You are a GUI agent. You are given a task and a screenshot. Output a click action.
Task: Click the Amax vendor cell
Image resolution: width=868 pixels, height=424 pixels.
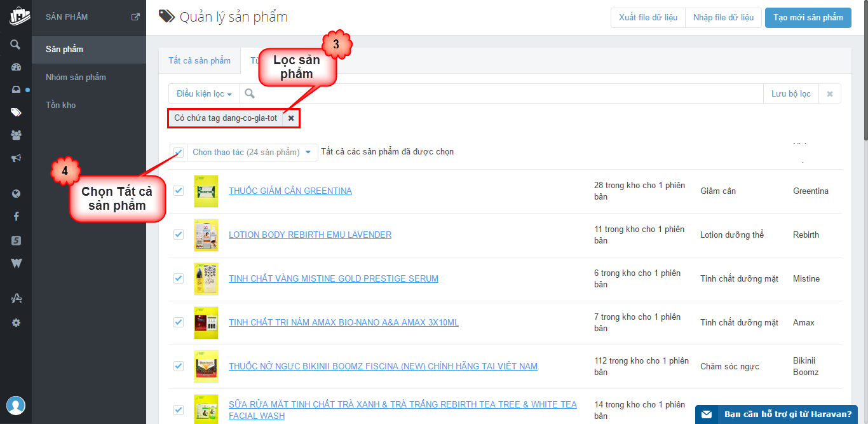click(804, 322)
